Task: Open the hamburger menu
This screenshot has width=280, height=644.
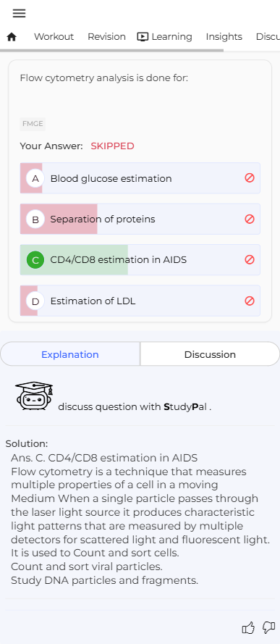Action: pos(19,13)
